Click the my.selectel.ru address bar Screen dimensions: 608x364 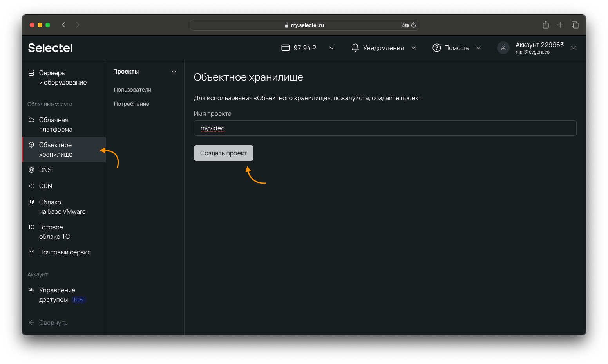(304, 25)
